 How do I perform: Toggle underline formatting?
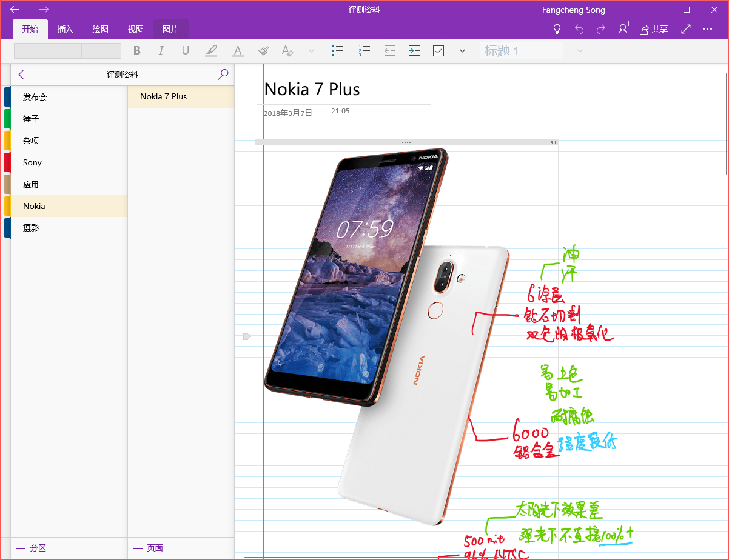point(186,51)
